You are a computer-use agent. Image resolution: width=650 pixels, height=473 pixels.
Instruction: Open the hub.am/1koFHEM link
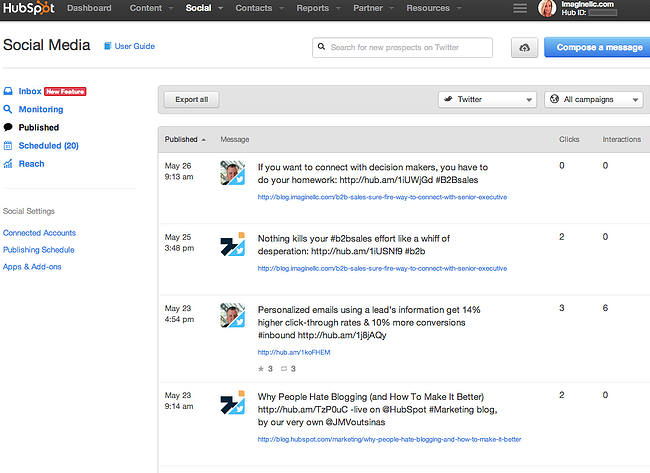(x=294, y=352)
